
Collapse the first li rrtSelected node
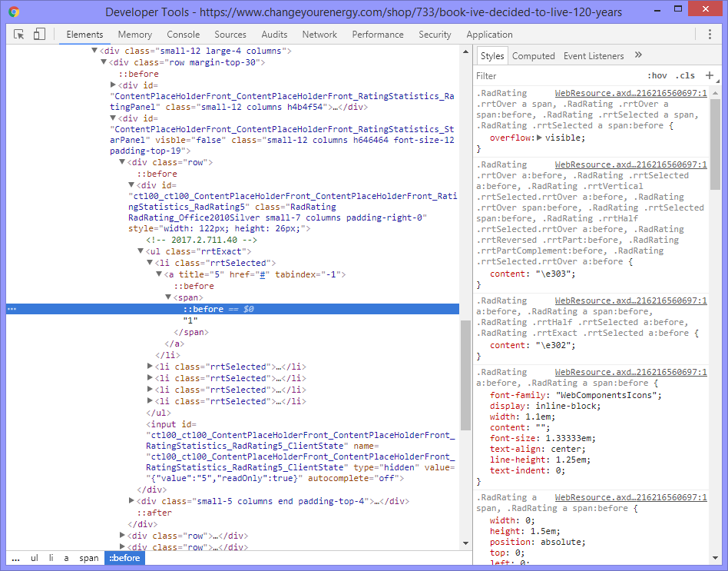pyautogui.click(x=150, y=263)
